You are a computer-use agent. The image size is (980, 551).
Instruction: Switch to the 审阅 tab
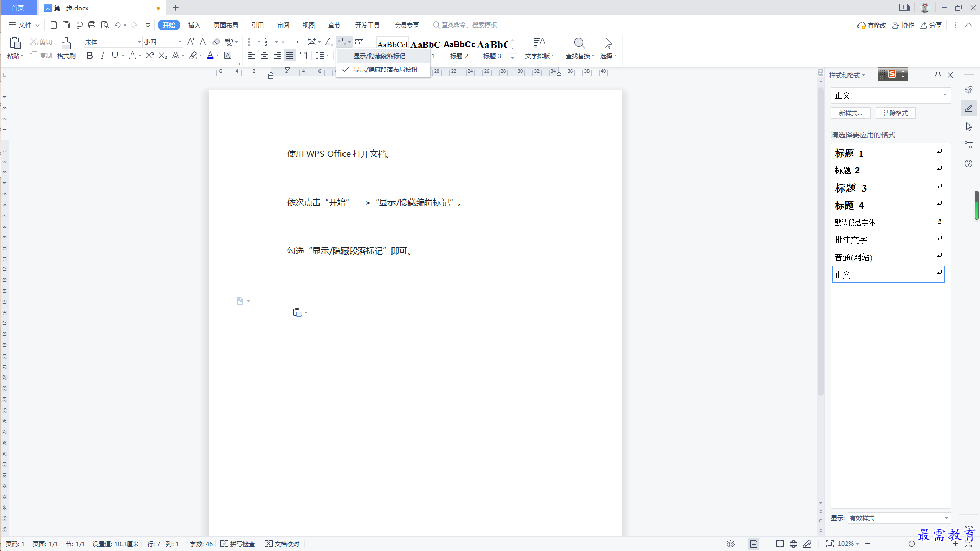pos(283,25)
